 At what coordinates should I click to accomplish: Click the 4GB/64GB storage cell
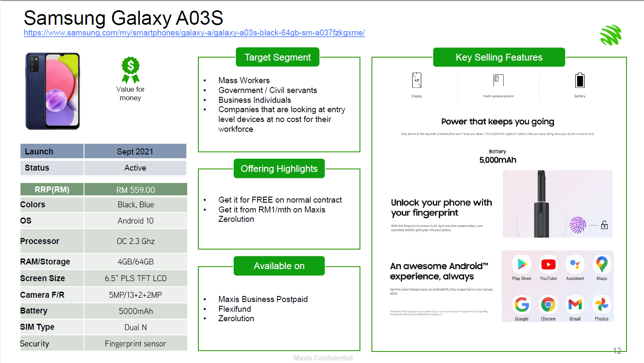pyautogui.click(x=136, y=261)
